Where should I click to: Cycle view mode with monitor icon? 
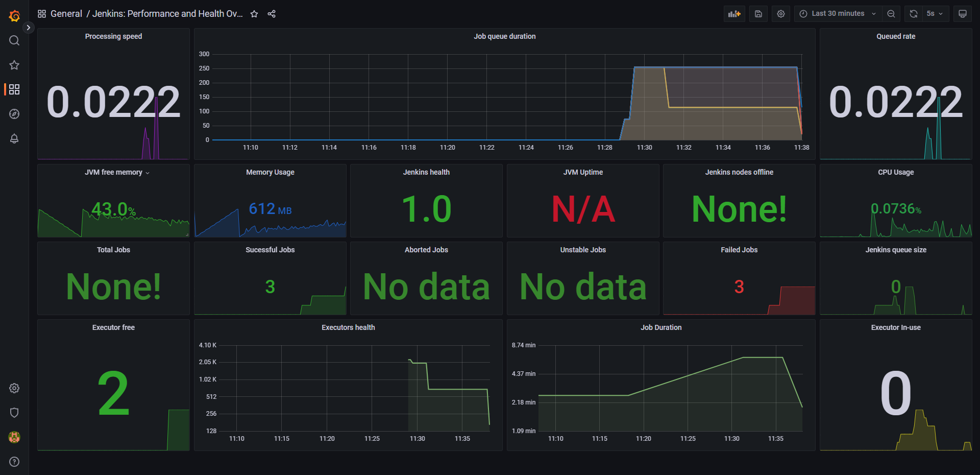point(963,14)
